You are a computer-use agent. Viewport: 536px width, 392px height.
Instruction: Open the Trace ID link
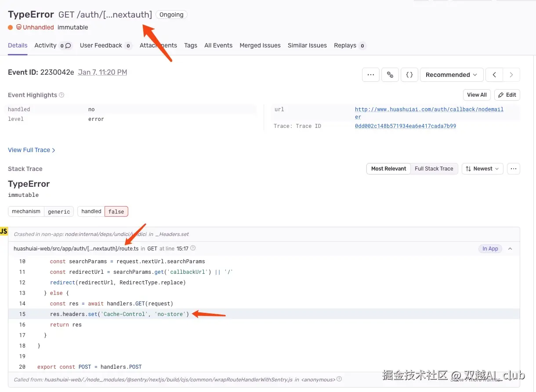coord(406,126)
